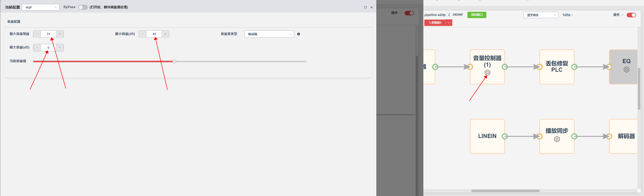Open the 播放同步 node gear settings
Screen dimensions: 644x196
557,139
